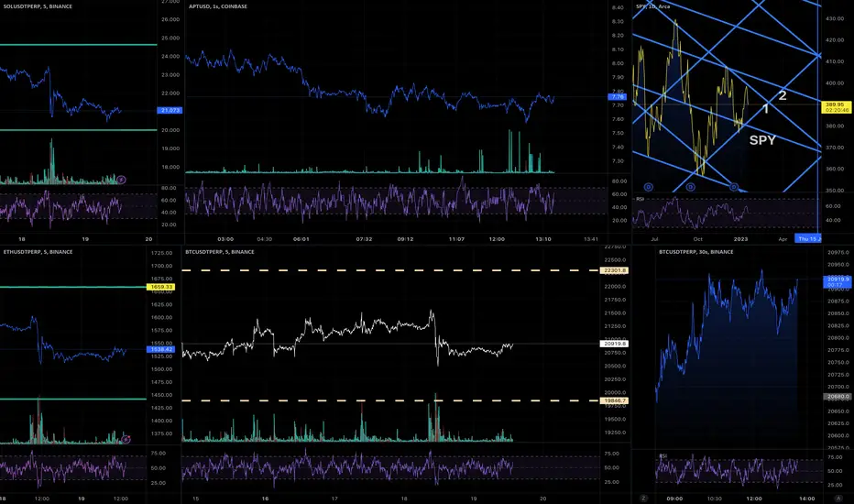This screenshot has width=854, height=504.
Task: Select the BTCUSDTPERP, 30s, BINANCE chart title
Action: tap(696, 252)
